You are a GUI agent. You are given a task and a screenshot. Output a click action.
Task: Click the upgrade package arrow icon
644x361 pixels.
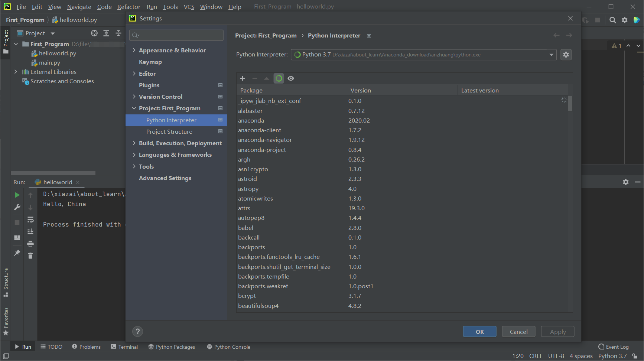click(x=267, y=78)
